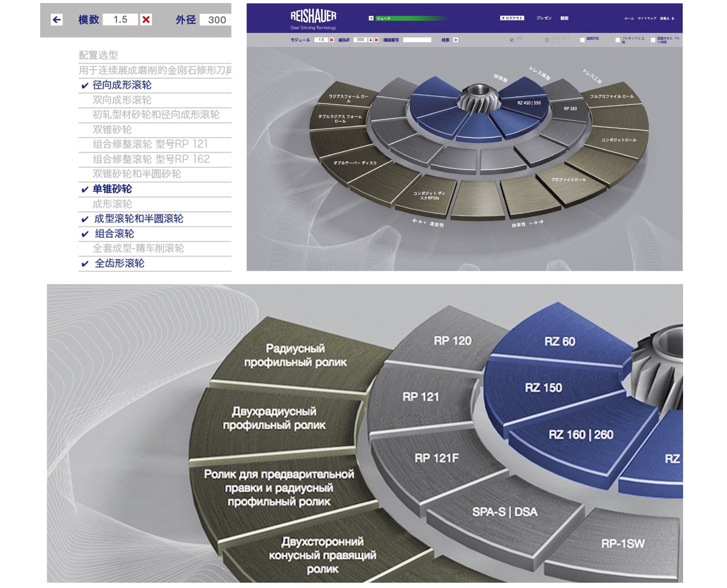This screenshot has width=727, height=588.
Task: Enable the フレキシブル工具 checkbox
Action: (618, 40)
